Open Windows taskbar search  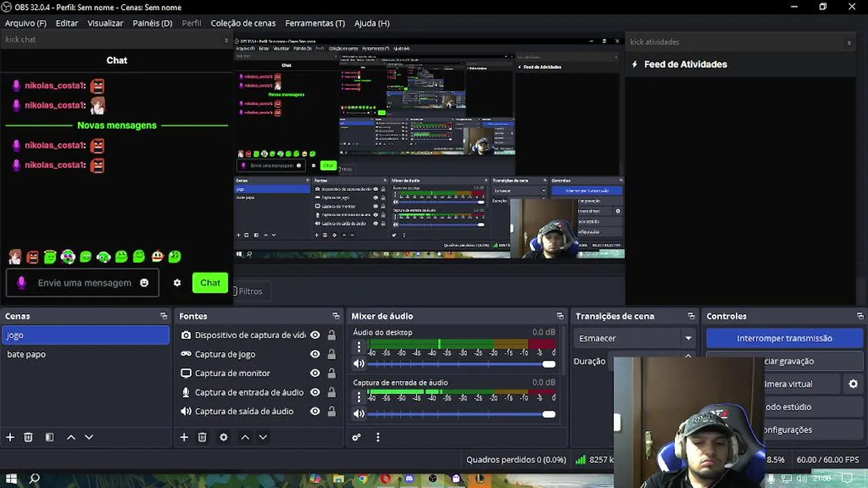(x=35, y=479)
